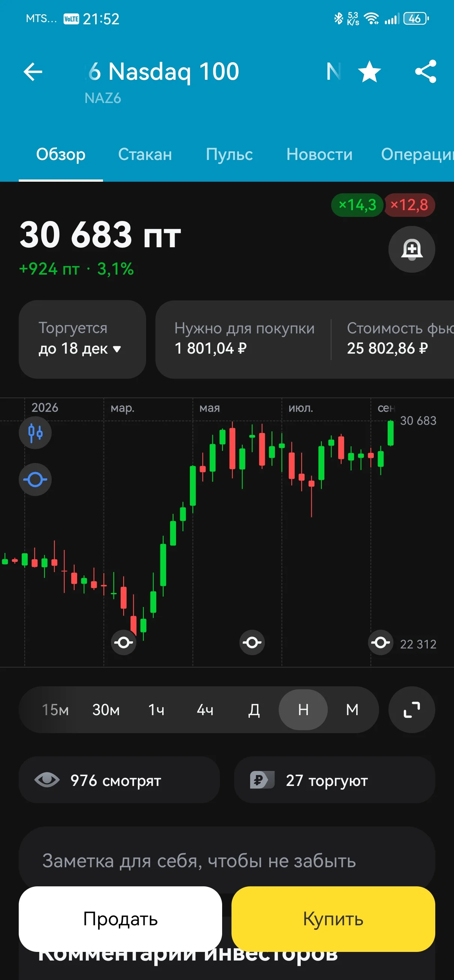Switch to the Обзор tab
Viewport: 454px width, 980px height.
[x=61, y=154]
